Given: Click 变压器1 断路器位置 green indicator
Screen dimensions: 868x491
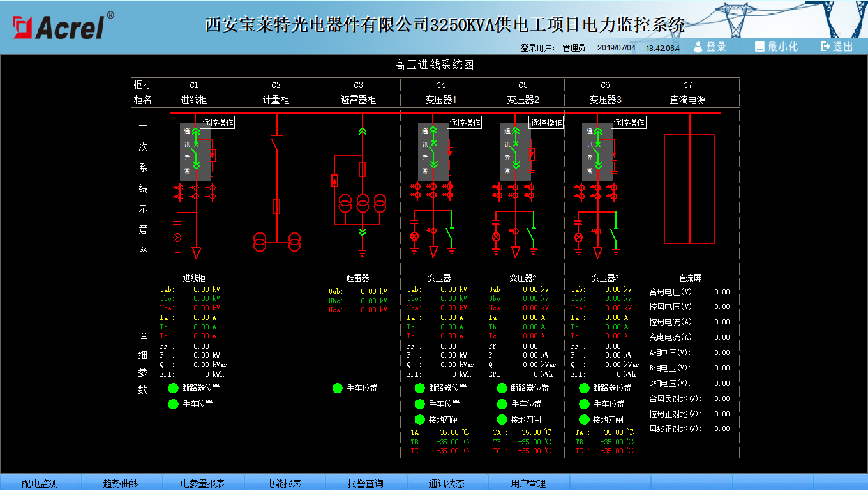Looking at the screenshot, I should [420, 388].
